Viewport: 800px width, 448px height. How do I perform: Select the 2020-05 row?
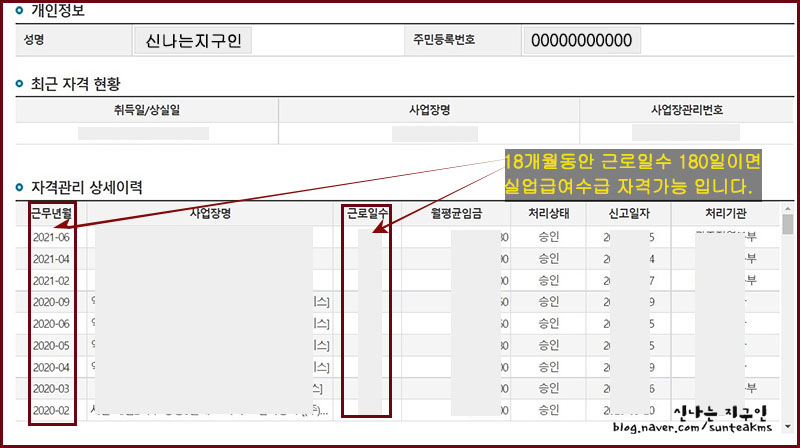[398, 345]
